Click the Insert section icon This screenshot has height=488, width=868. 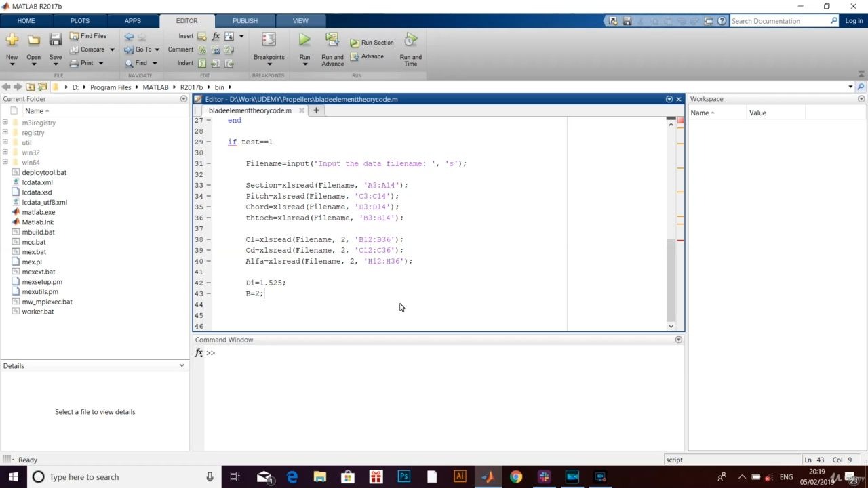click(x=202, y=36)
